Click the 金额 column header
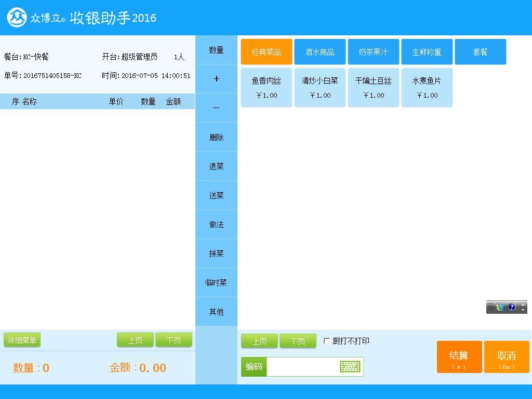532x399 pixels. [x=174, y=101]
